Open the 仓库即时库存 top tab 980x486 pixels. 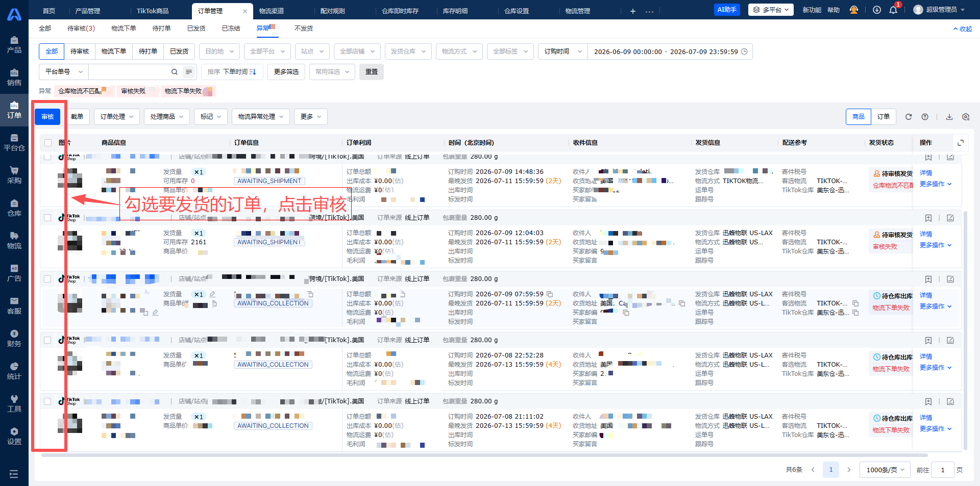tap(400, 11)
